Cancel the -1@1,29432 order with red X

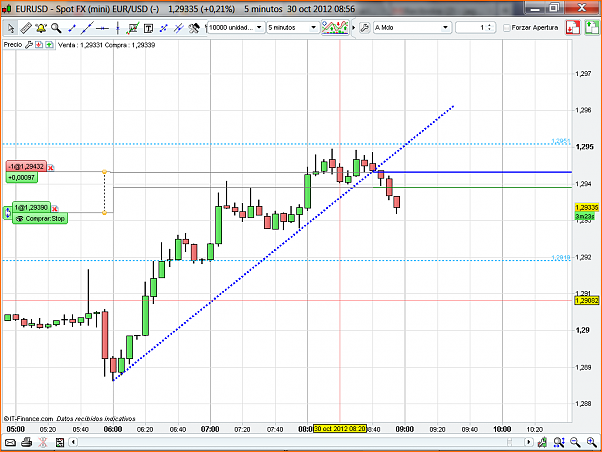pyautogui.click(x=51, y=168)
